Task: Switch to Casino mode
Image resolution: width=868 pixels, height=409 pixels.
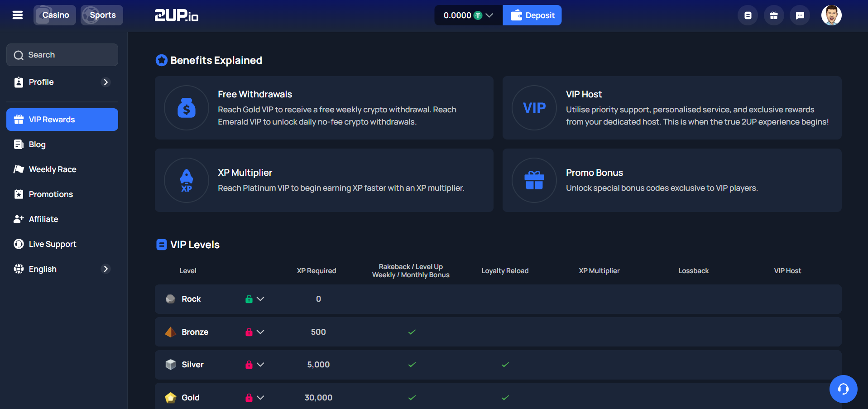Action: 55,15
